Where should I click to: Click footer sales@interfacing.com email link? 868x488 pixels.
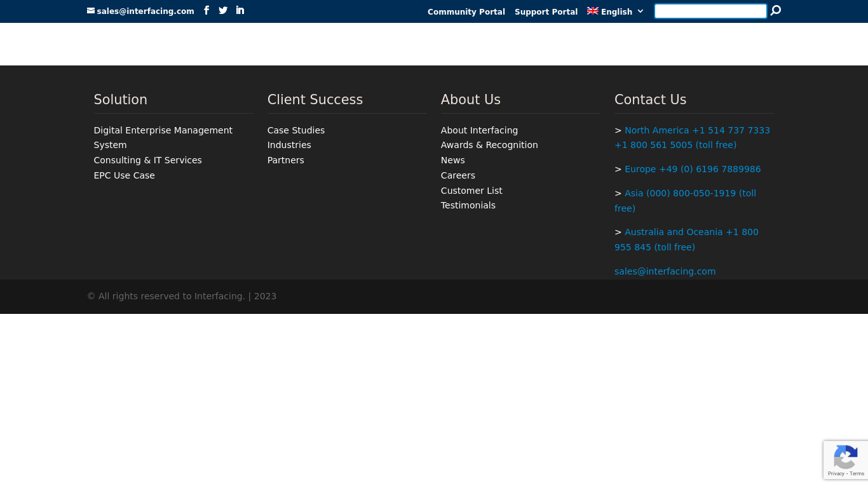click(x=665, y=271)
